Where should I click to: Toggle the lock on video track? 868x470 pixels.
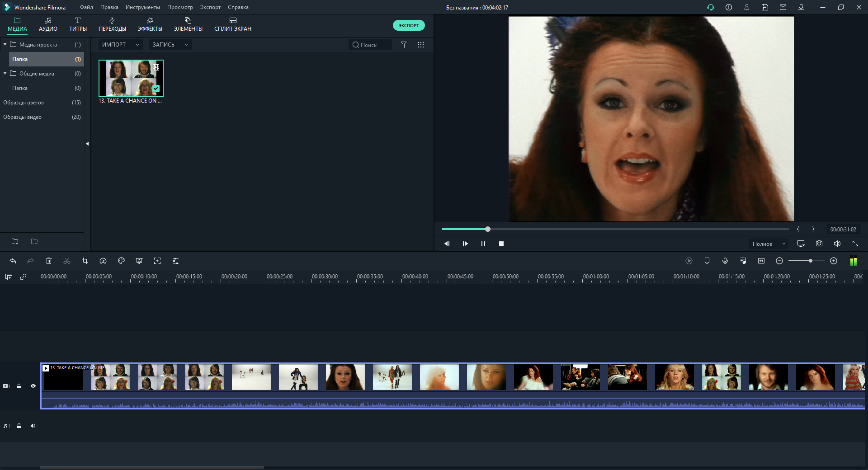click(x=19, y=386)
